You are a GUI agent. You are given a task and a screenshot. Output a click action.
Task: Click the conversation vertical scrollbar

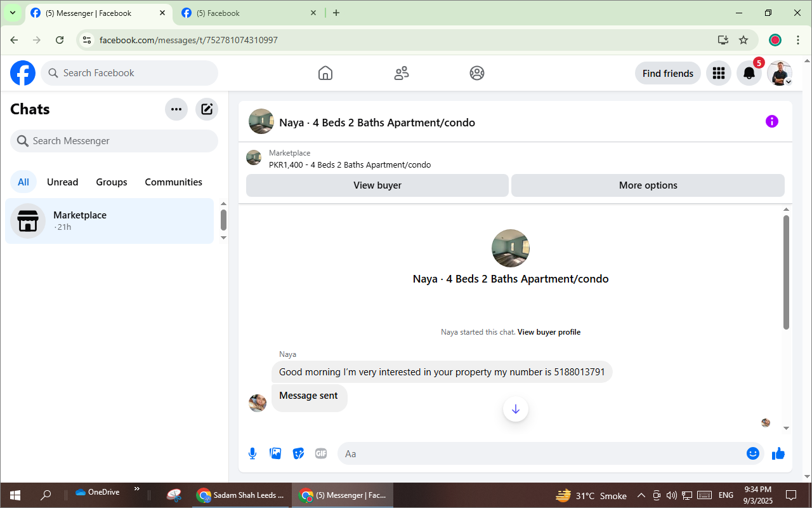tap(787, 272)
